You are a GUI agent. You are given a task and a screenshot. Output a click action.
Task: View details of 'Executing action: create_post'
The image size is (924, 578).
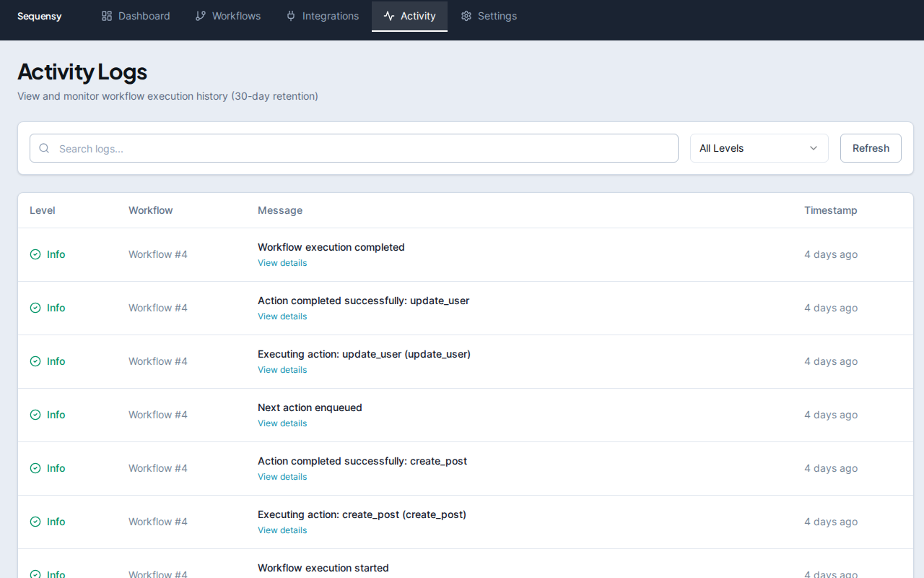[282, 530]
